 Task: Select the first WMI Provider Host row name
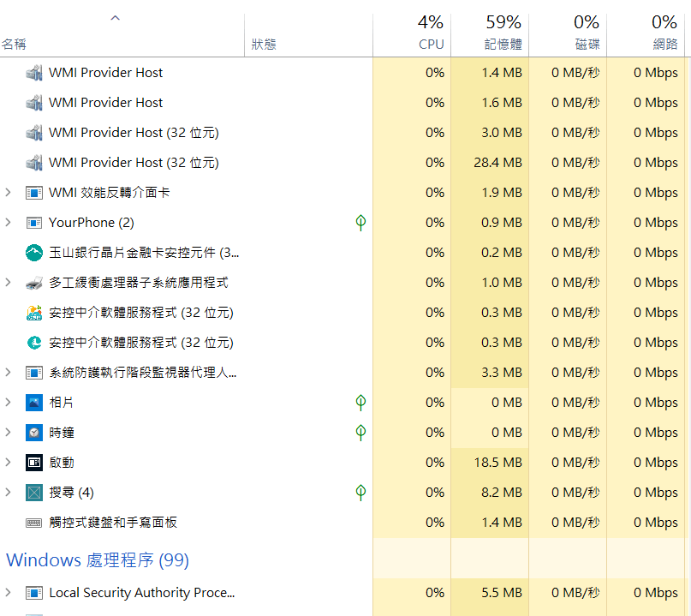106,73
